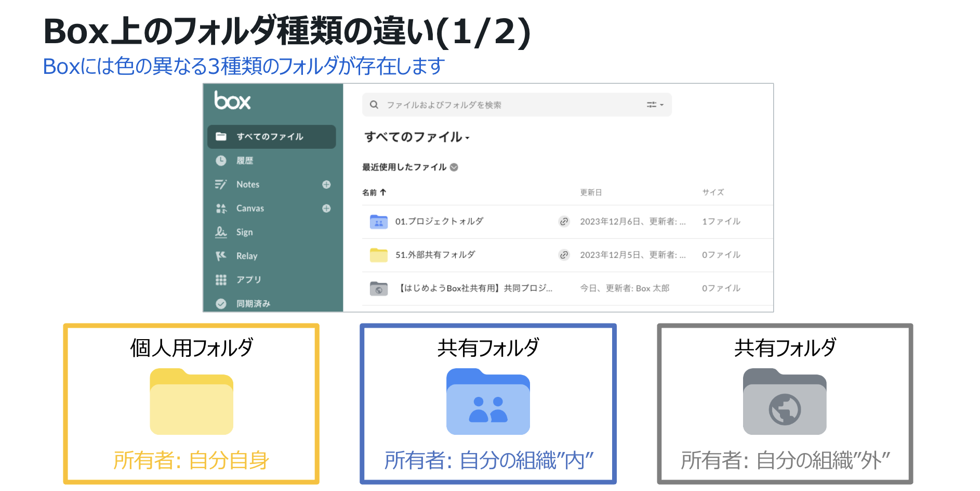This screenshot has height=491, width=980.
Task: Collapse the 最近使用したファイル section
Action: coord(454,167)
